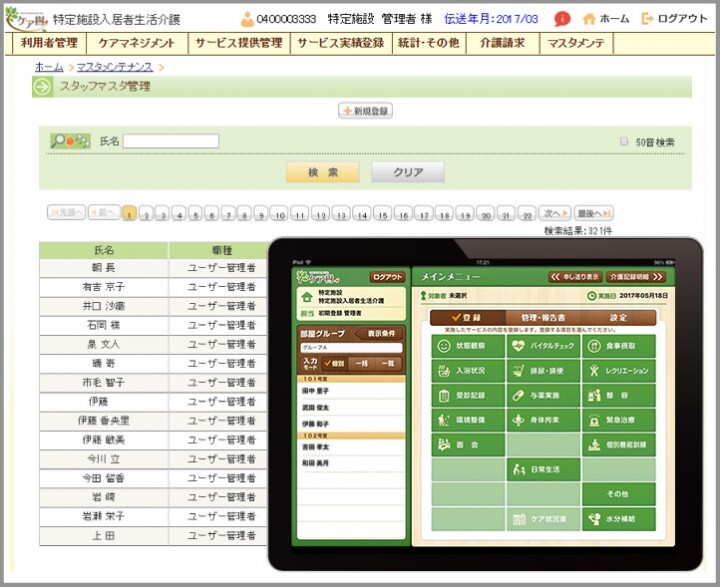Select 一括 input mode on tablet
The height and width of the screenshot is (587, 720).
pos(361,363)
